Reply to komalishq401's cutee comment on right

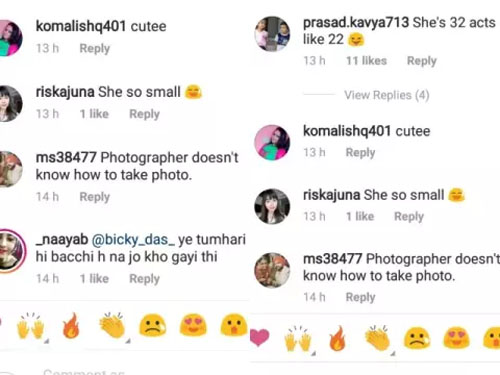[x=360, y=152]
